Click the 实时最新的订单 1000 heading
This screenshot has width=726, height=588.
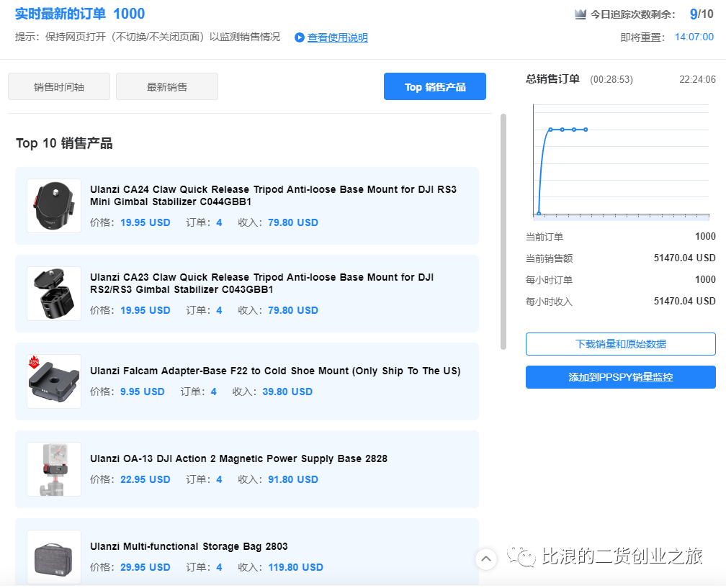point(80,14)
